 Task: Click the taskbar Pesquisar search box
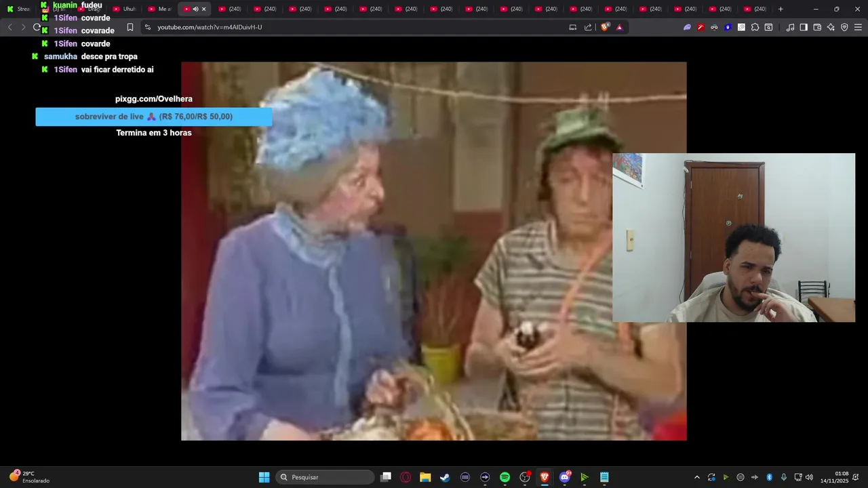click(x=325, y=477)
